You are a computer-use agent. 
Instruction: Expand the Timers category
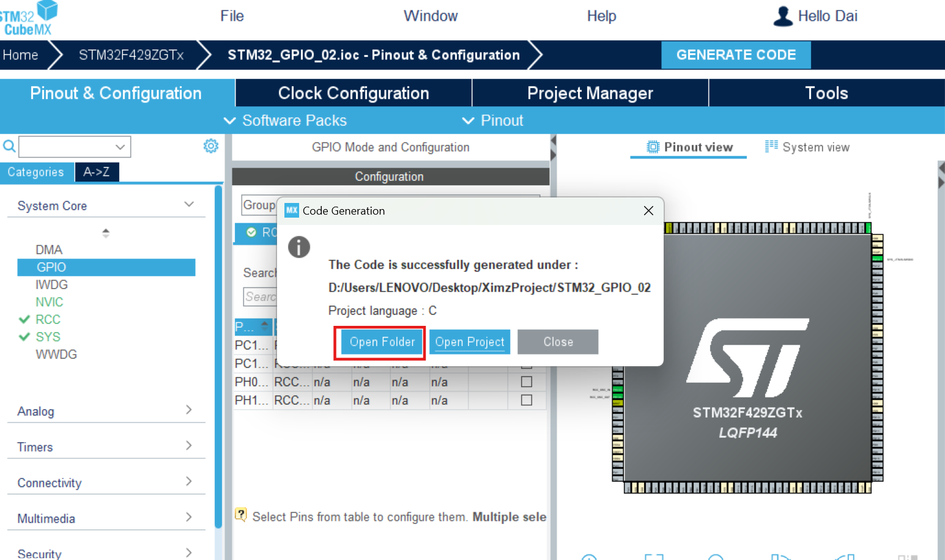pos(189,446)
